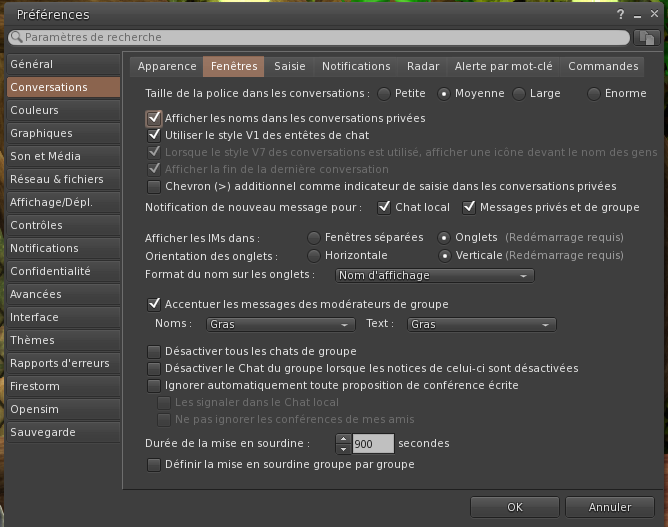This screenshot has width=668, height=527.
Task: Click the OK button
Action: (514, 507)
